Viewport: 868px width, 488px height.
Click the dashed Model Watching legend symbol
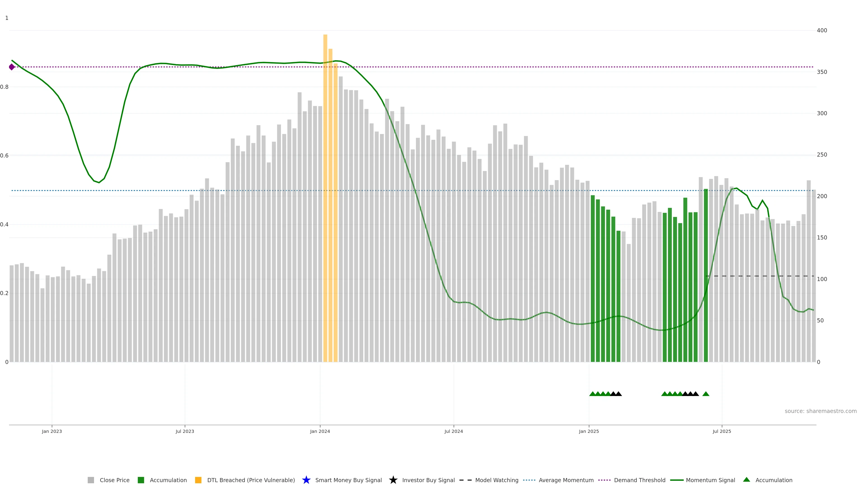click(x=465, y=480)
